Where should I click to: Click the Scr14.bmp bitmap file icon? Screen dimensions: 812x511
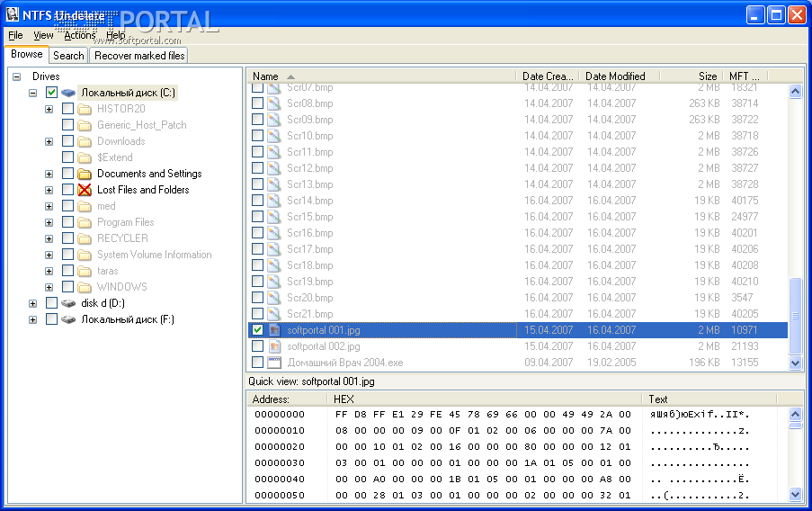tap(274, 201)
